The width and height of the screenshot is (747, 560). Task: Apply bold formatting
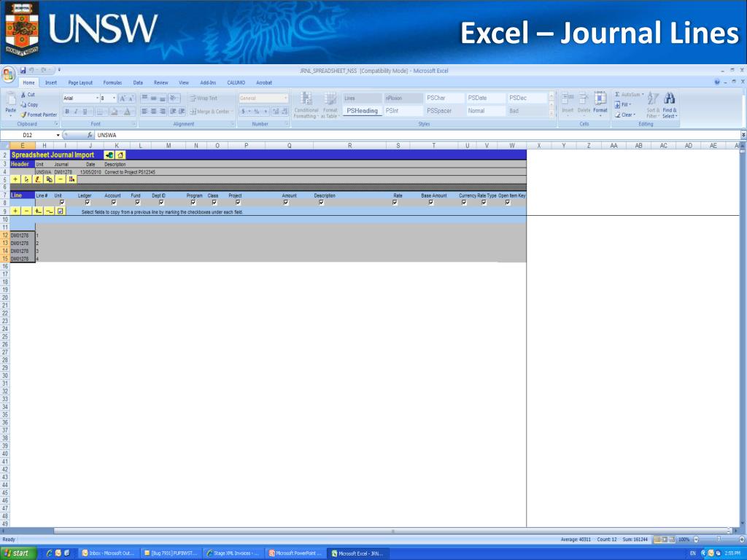(x=67, y=112)
